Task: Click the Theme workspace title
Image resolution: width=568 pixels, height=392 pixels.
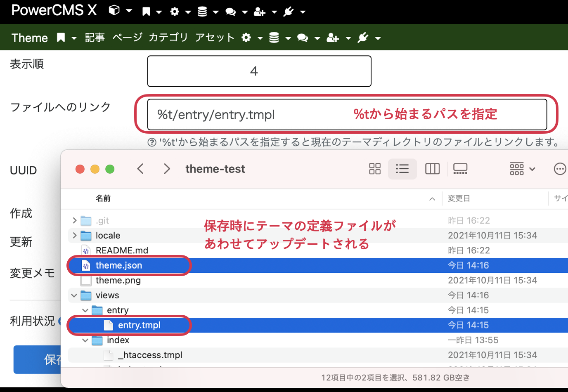Action: point(30,38)
